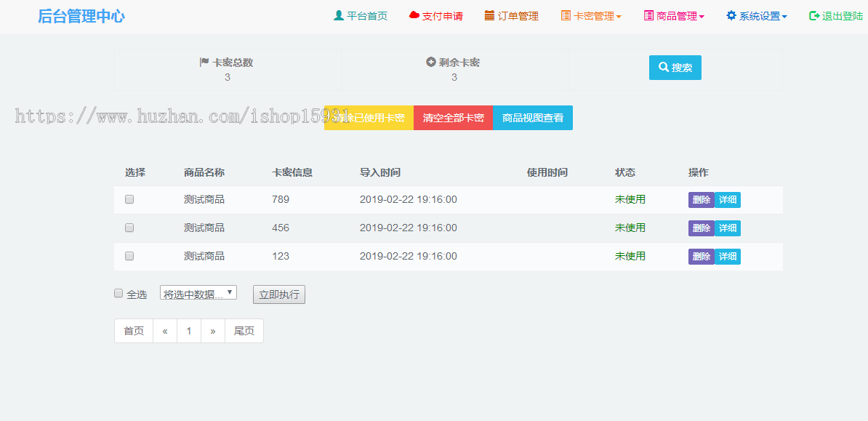Click 详细 for the 123 row
Image resolution: width=868 pixels, height=421 pixels.
pyautogui.click(x=728, y=257)
